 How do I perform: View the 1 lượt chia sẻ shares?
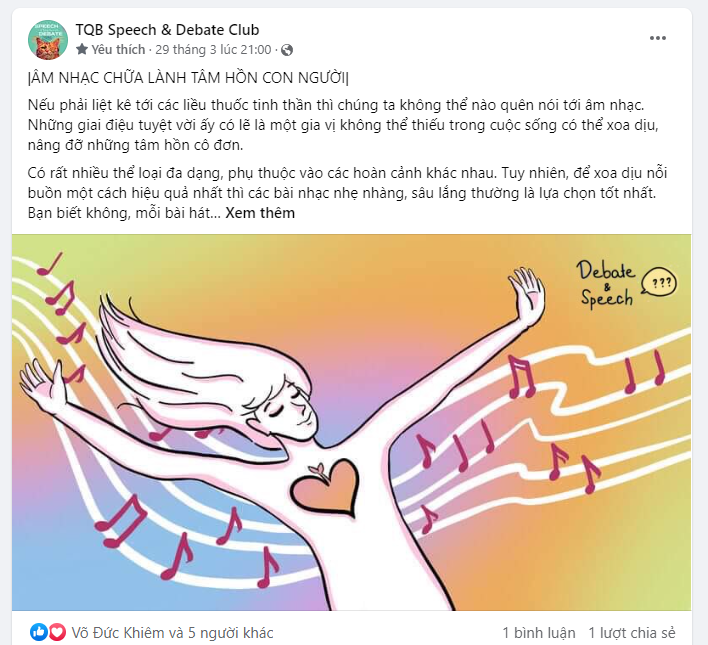(632, 632)
